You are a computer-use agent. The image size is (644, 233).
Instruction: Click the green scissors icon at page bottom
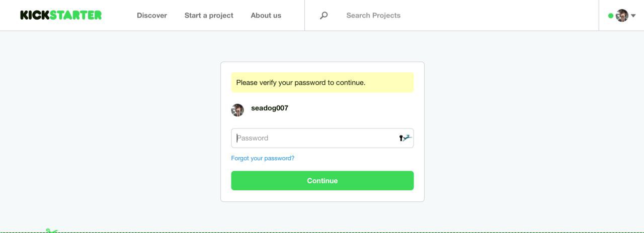click(51, 230)
